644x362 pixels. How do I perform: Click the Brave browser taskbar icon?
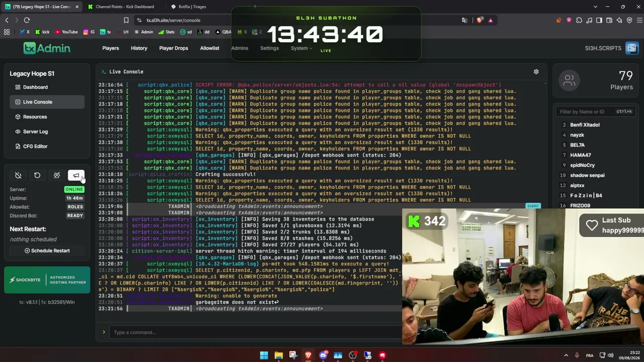(308, 355)
